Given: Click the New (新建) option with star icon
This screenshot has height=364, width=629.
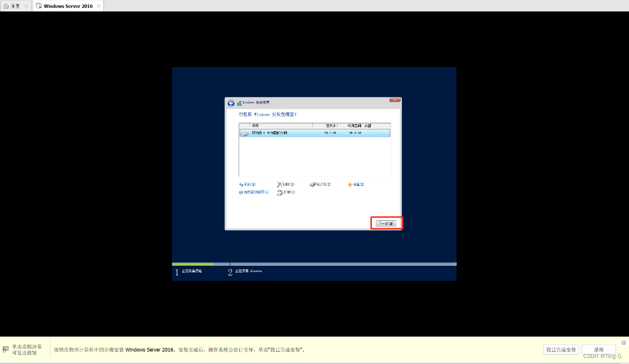Looking at the screenshot, I should coord(356,184).
